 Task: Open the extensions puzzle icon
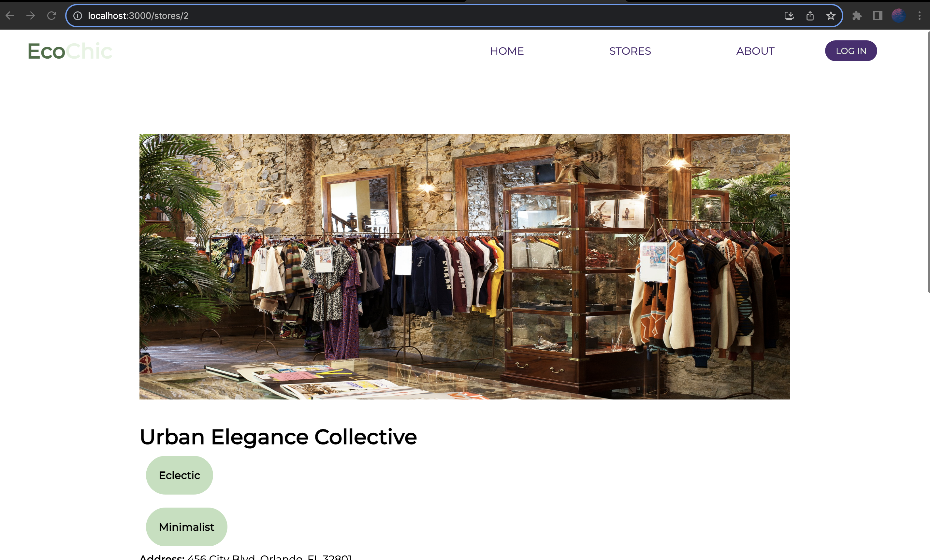(x=857, y=16)
